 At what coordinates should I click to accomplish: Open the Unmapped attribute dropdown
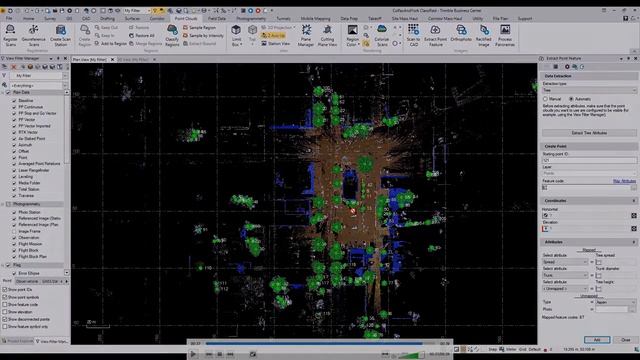(x=565, y=289)
